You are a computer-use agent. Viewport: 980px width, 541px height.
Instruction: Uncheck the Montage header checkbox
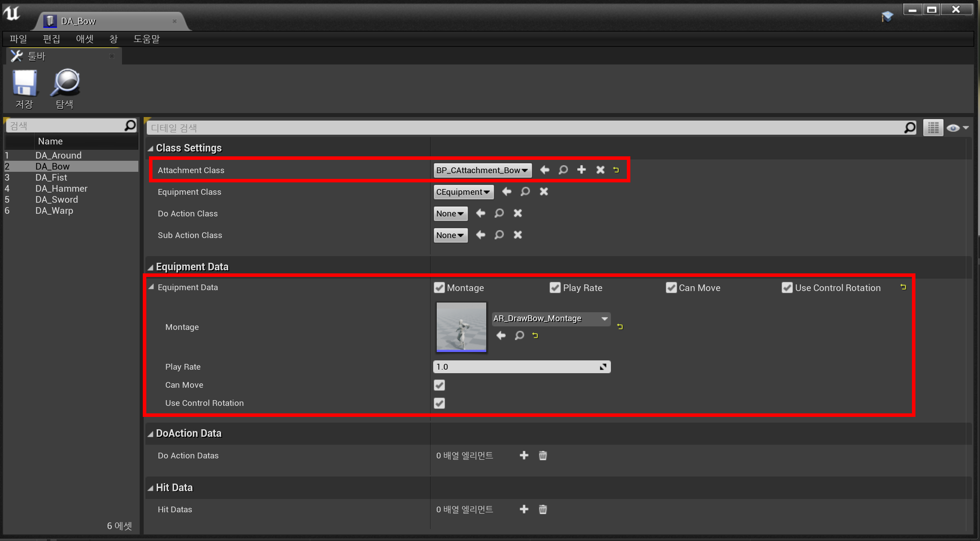(x=439, y=288)
